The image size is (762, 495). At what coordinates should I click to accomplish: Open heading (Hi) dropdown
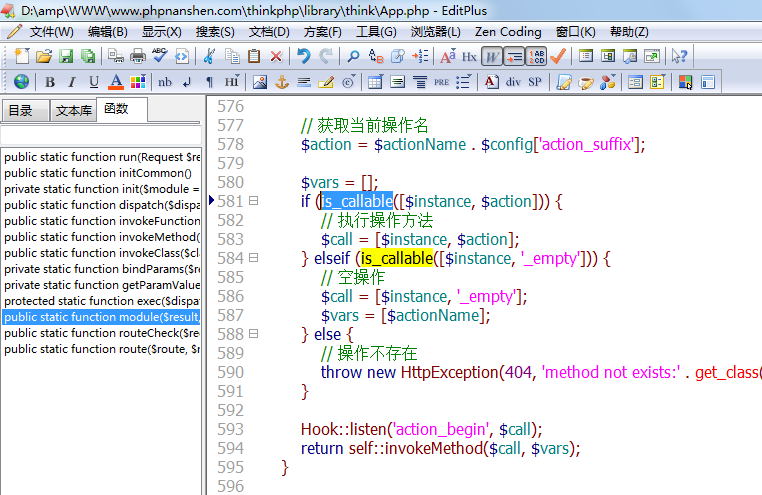[x=232, y=82]
